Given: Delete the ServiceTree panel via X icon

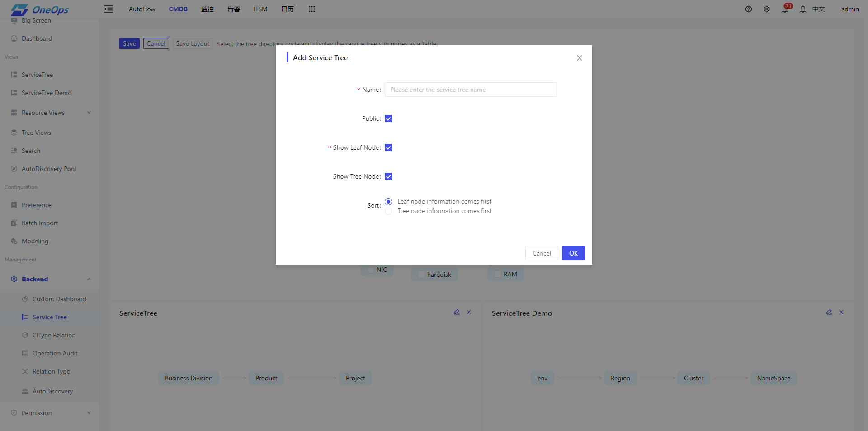Looking at the screenshot, I should click(x=469, y=312).
